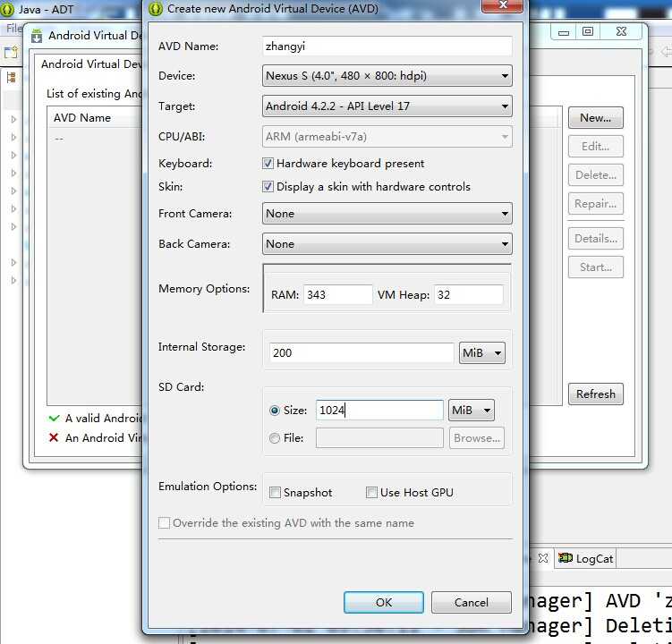Screen dimensions: 672x644
Task: Close the AVD Manager window
Action: 621,31
